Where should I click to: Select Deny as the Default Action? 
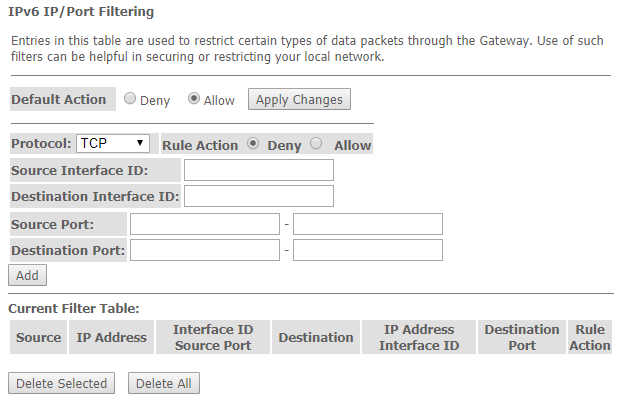click(x=130, y=100)
